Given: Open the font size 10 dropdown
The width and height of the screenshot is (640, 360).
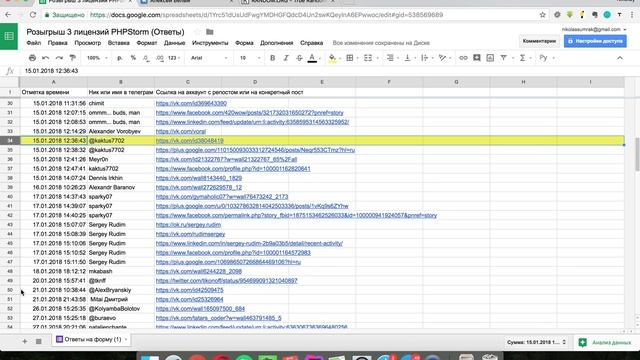Looking at the screenshot, I should coord(250,58).
